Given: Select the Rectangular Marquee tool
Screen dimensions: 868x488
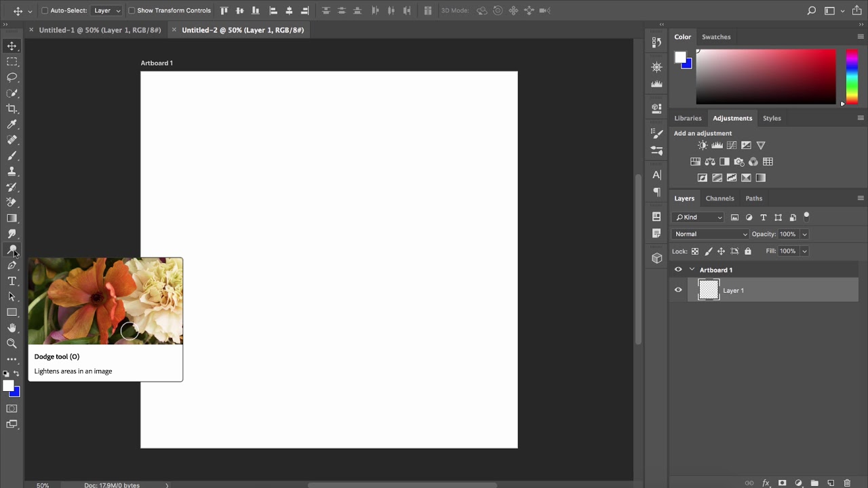Looking at the screenshot, I should 12,62.
